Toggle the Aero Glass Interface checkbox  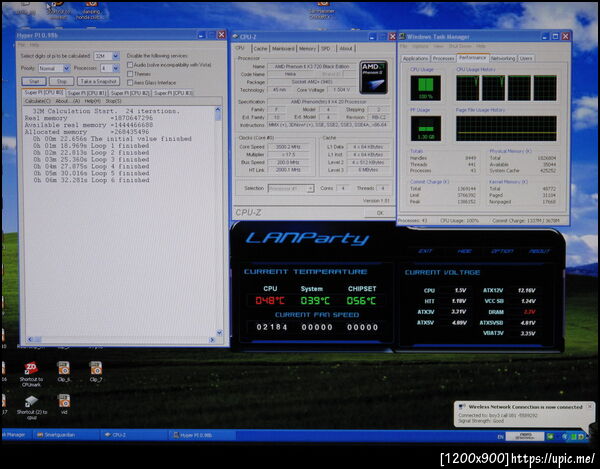pos(130,83)
